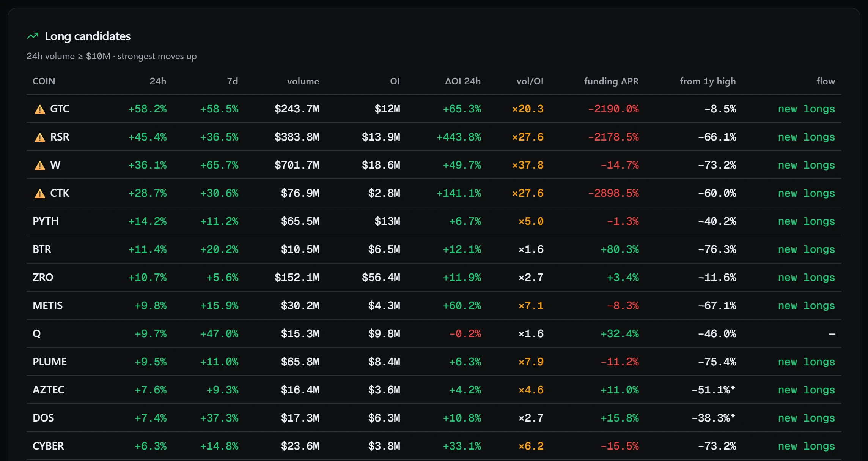
Task: Sort by the vol/OI column header
Action: (x=530, y=81)
